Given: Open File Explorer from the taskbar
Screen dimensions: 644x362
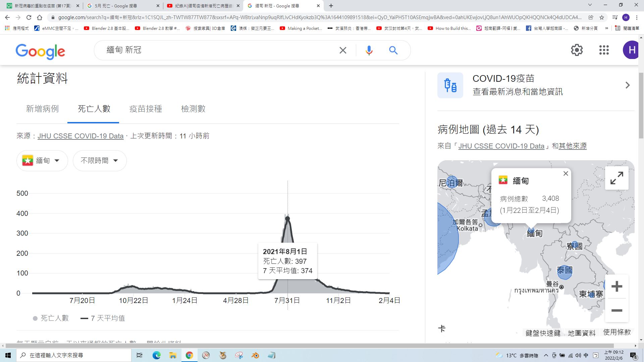Looking at the screenshot, I should pyautogui.click(x=173, y=355).
